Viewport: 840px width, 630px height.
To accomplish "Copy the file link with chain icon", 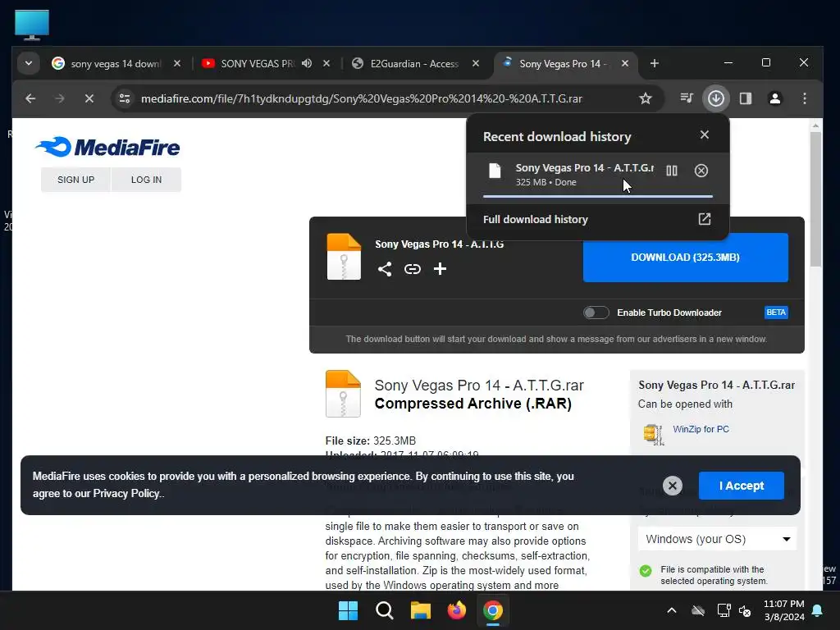I will click(412, 269).
